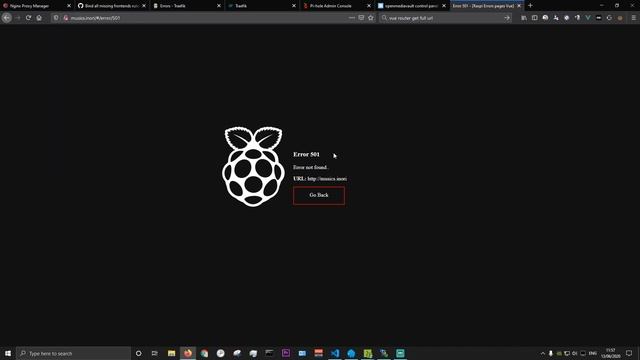Open Visual Studio Code from taskbar
640x360 pixels.
click(x=335, y=353)
